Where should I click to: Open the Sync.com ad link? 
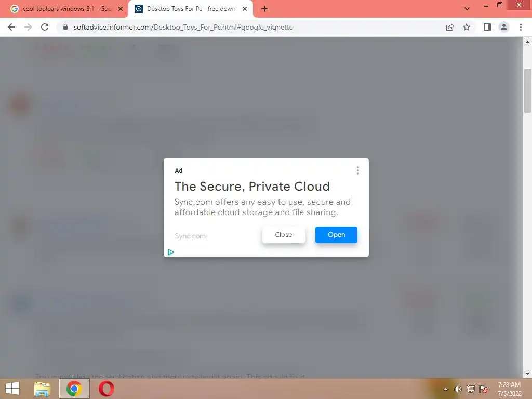click(336, 235)
